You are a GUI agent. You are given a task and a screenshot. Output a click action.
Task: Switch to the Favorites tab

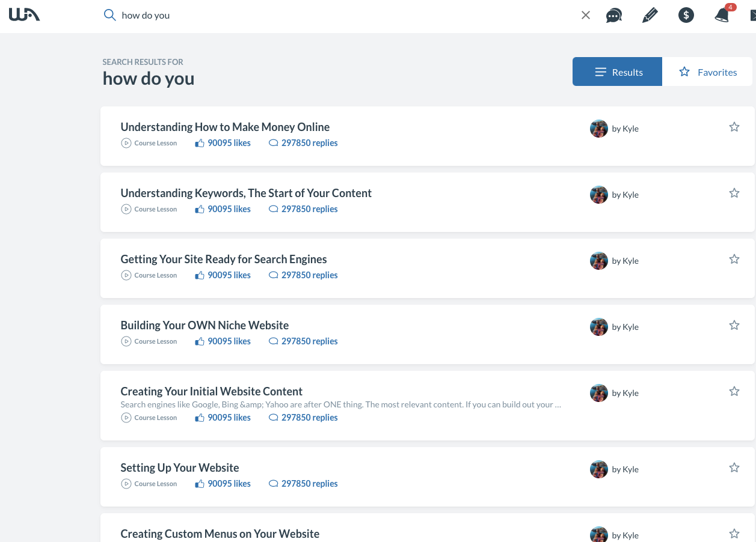click(707, 72)
